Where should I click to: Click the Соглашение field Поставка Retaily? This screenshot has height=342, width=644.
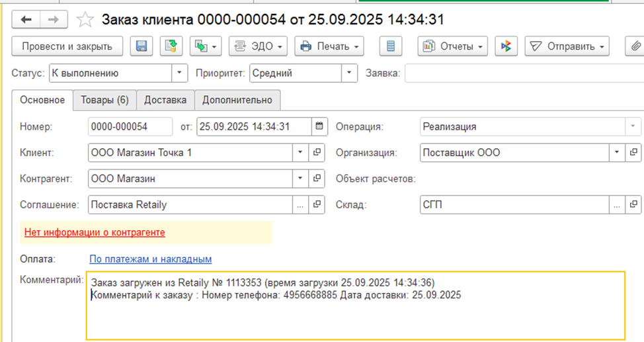click(x=190, y=204)
